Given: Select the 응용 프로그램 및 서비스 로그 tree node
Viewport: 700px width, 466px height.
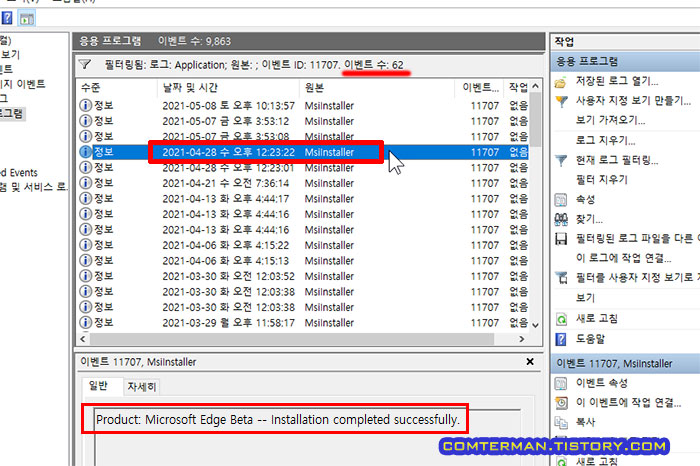Looking at the screenshot, I should point(33,187).
